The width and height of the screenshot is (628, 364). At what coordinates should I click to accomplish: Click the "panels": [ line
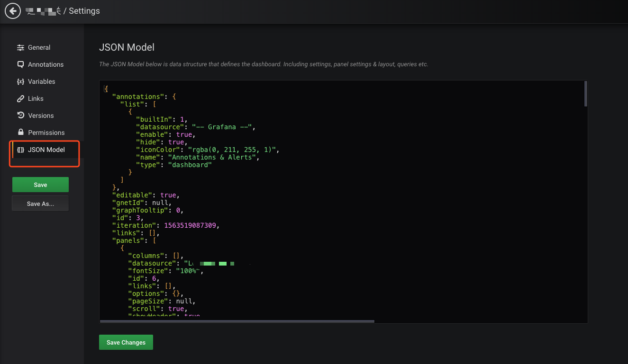135,240
